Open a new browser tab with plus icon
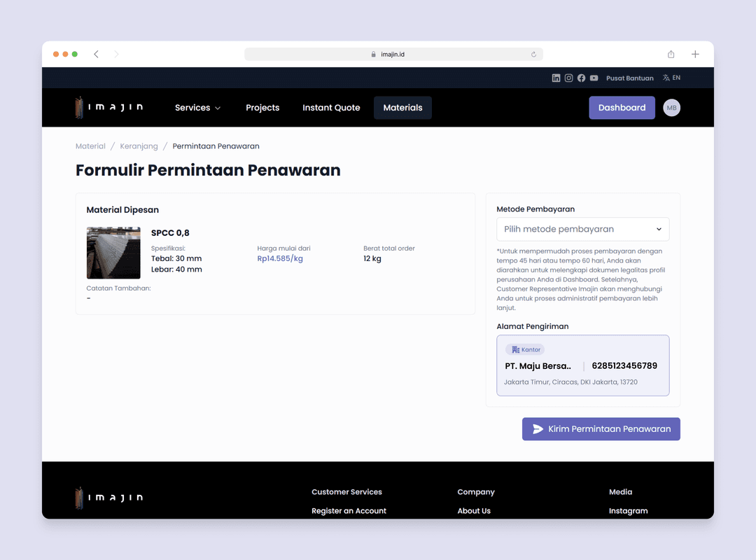The image size is (756, 560). pos(695,55)
